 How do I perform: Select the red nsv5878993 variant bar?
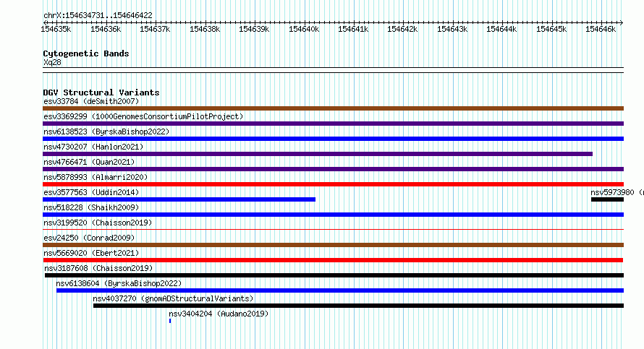(x=333, y=184)
